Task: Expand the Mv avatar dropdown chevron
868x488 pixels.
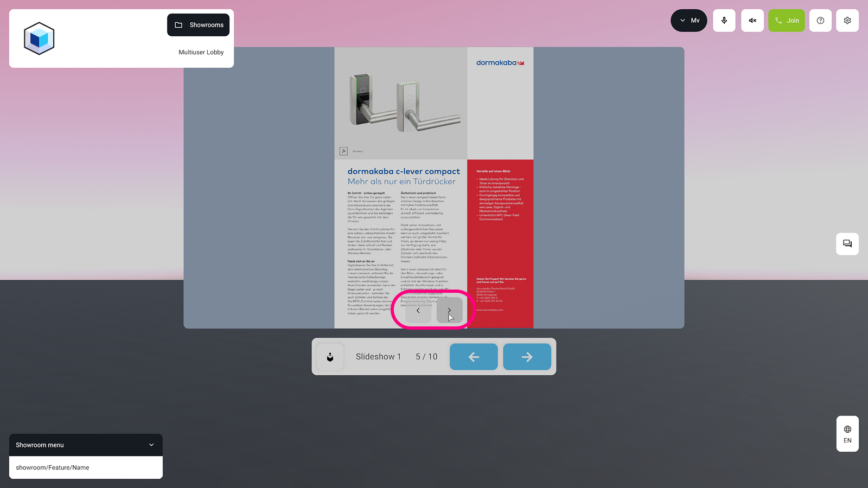Action: [682, 20]
